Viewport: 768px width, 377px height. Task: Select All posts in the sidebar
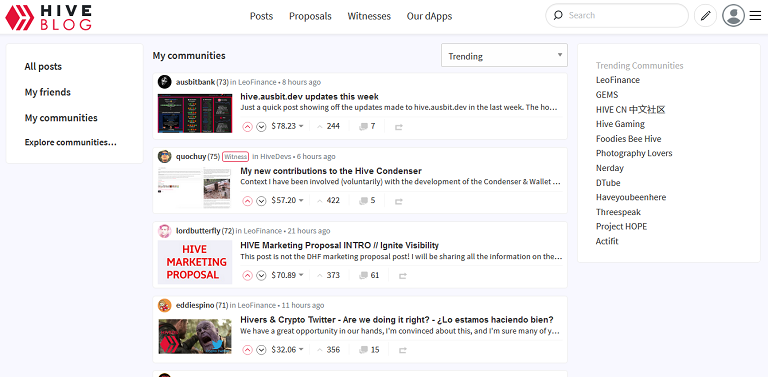(43, 67)
